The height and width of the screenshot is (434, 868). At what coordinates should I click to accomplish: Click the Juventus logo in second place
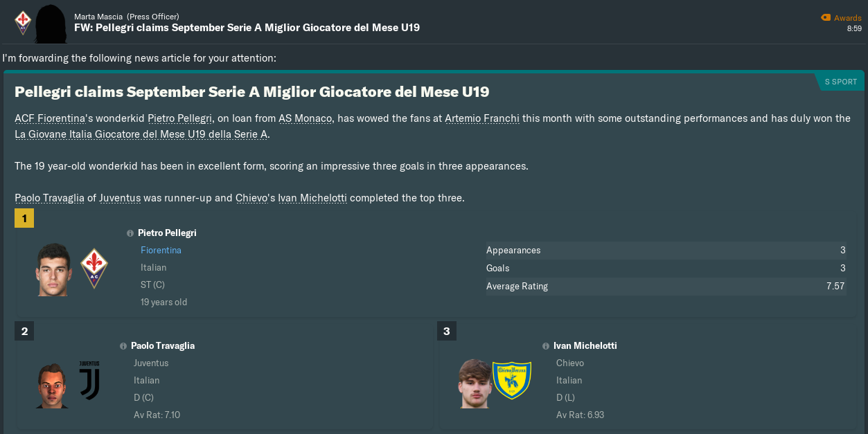(x=89, y=381)
